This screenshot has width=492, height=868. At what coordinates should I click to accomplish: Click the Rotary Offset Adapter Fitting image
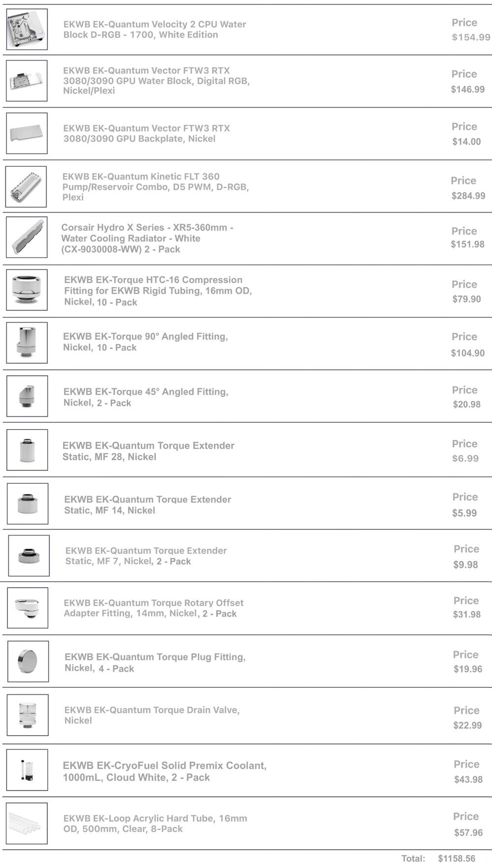(28, 608)
